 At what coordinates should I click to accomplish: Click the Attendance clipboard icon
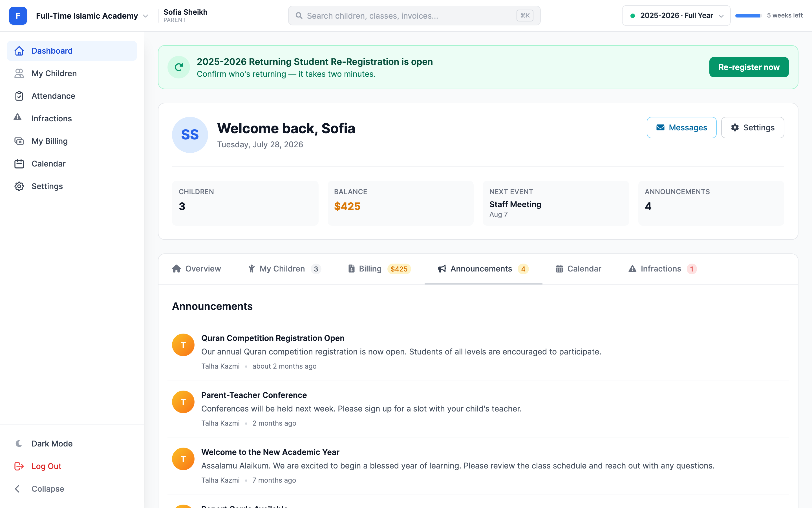tap(19, 96)
